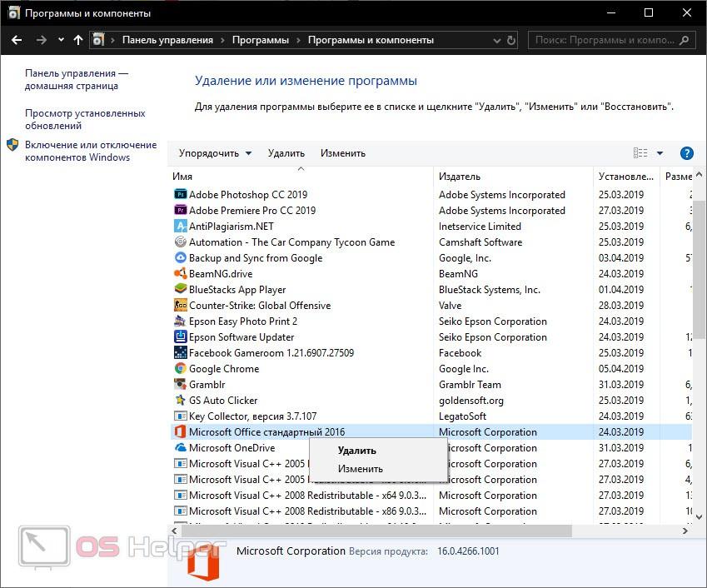Click the Microsoft OneDrive cloud icon
Image resolution: width=707 pixels, height=588 pixels.
point(181,447)
